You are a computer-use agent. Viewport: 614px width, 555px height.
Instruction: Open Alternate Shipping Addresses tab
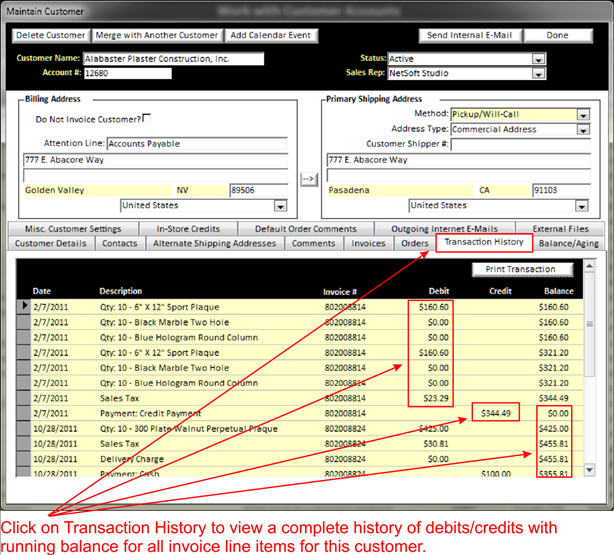coord(215,243)
